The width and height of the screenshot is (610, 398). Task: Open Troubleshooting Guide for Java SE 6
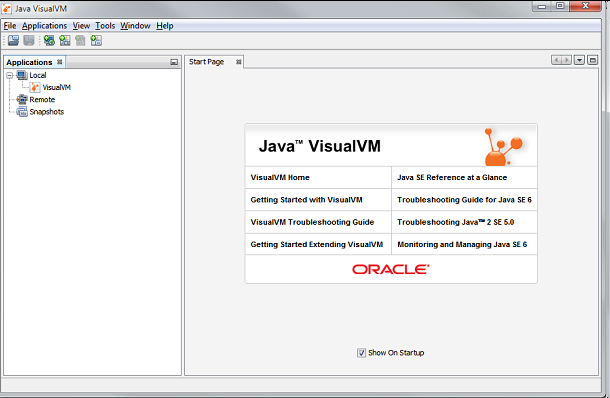pyautogui.click(x=465, y=200)
